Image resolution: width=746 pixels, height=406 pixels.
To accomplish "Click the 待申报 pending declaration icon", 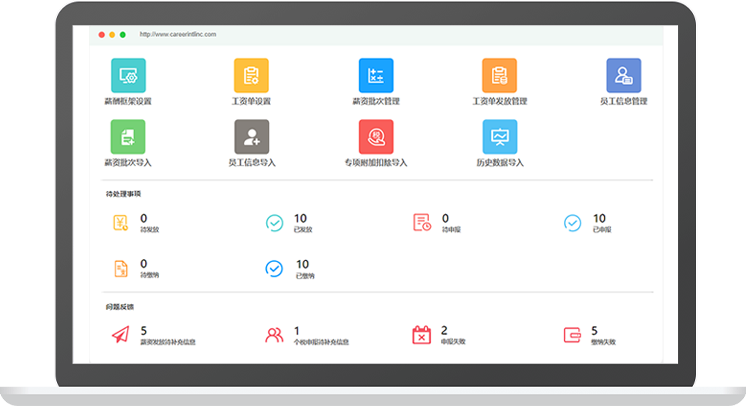I will (x=422, y=223).
